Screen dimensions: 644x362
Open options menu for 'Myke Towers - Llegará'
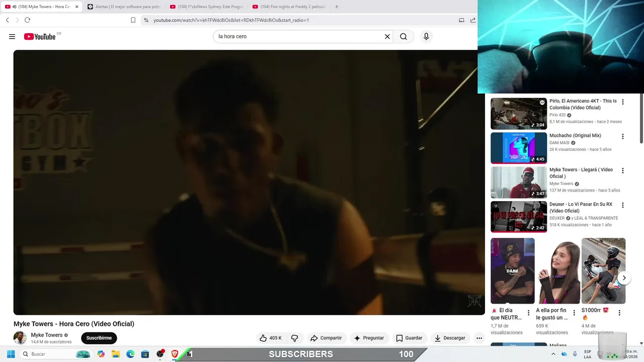[x=623, y=171]
